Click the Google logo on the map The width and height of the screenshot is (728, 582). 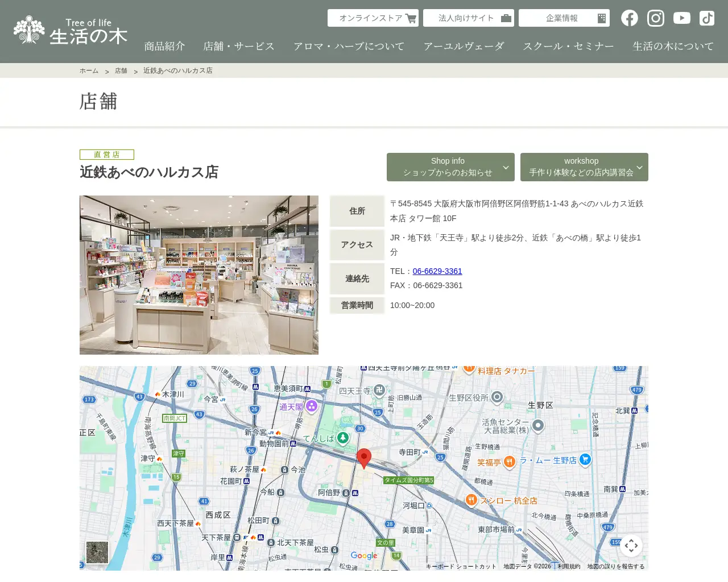pos(364,556)
